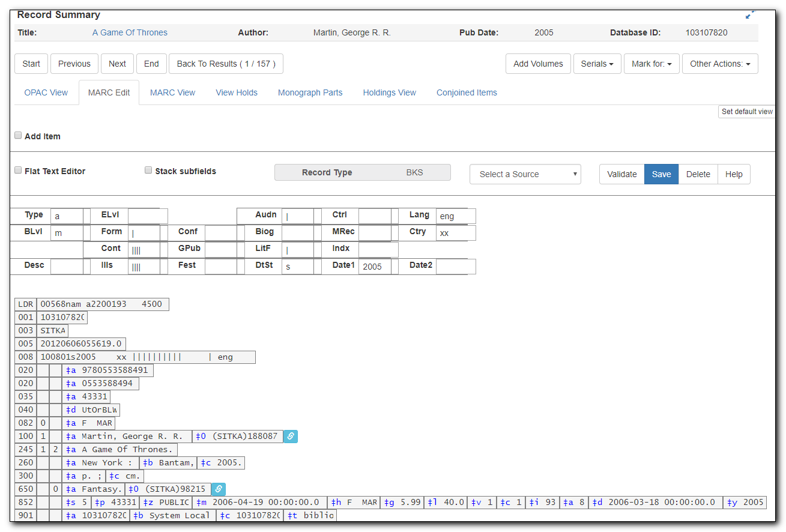This screenshot has height=532, width=786.
Task: Click the 005 field timestamp value
Action: tap(81, 344)
